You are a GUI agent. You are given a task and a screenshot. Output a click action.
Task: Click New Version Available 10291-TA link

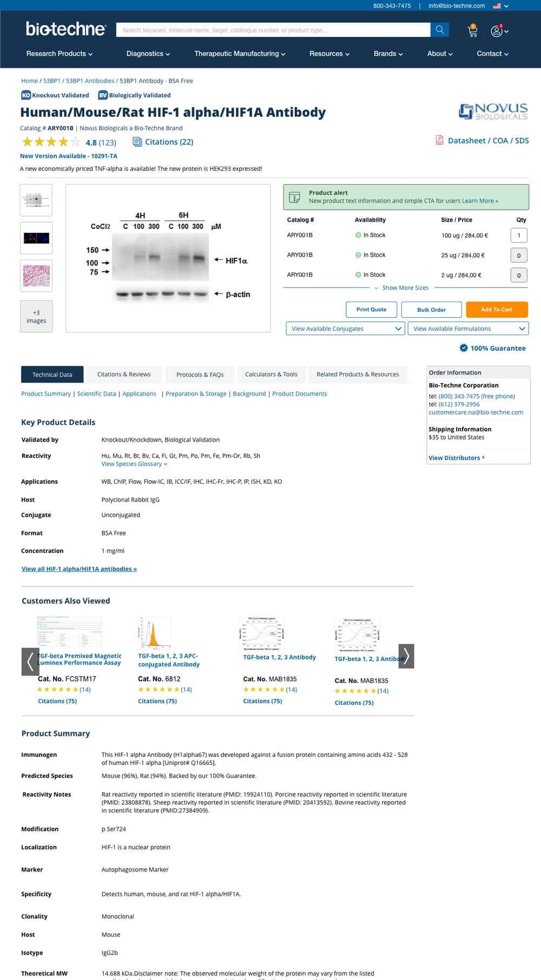[69, 156]
